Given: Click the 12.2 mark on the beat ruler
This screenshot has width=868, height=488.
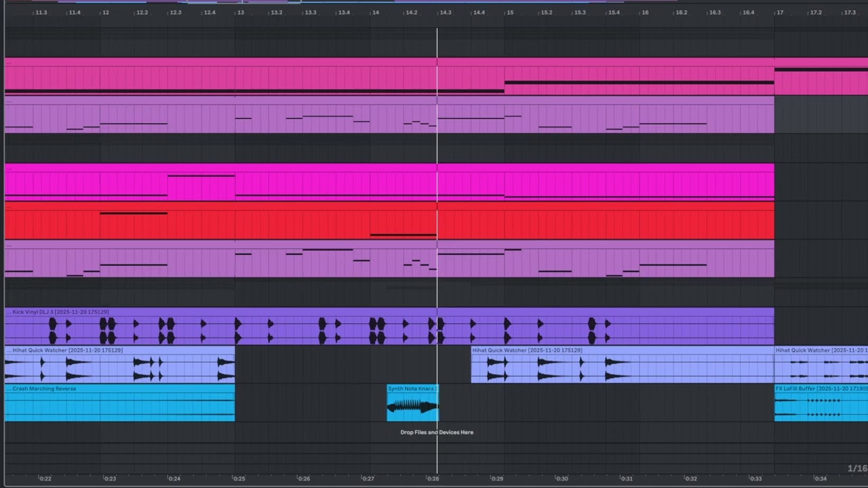Looking at the screenshot, I should point(142,12).
